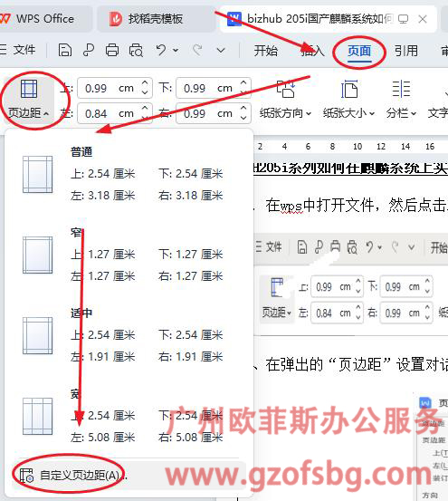Click the 上 top margin stepper arrows

pyautogui.click(x=145, y=88)
